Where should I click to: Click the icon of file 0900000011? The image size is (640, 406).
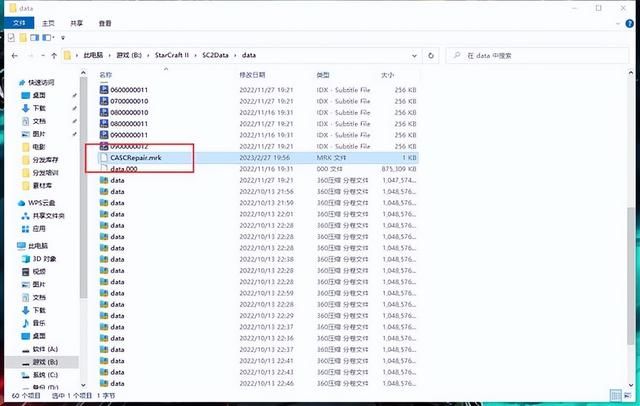click(x=104, y=135)
